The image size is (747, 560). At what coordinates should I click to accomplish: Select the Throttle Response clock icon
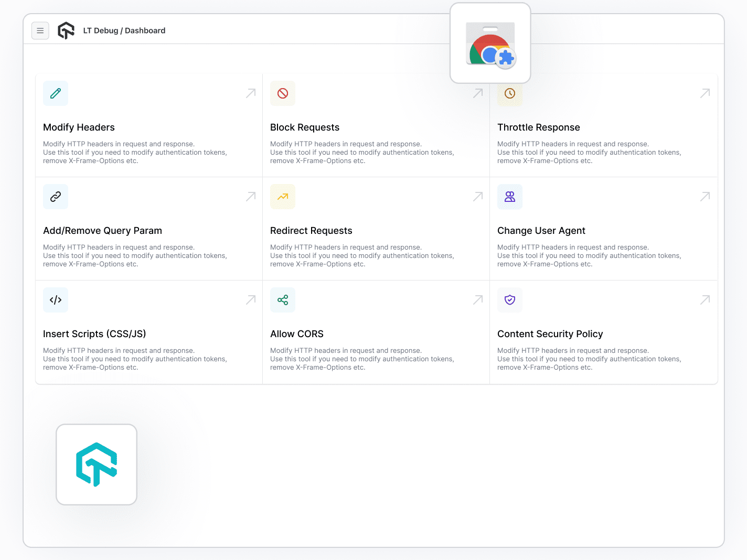pyautogui.click(x=509, y=93)
